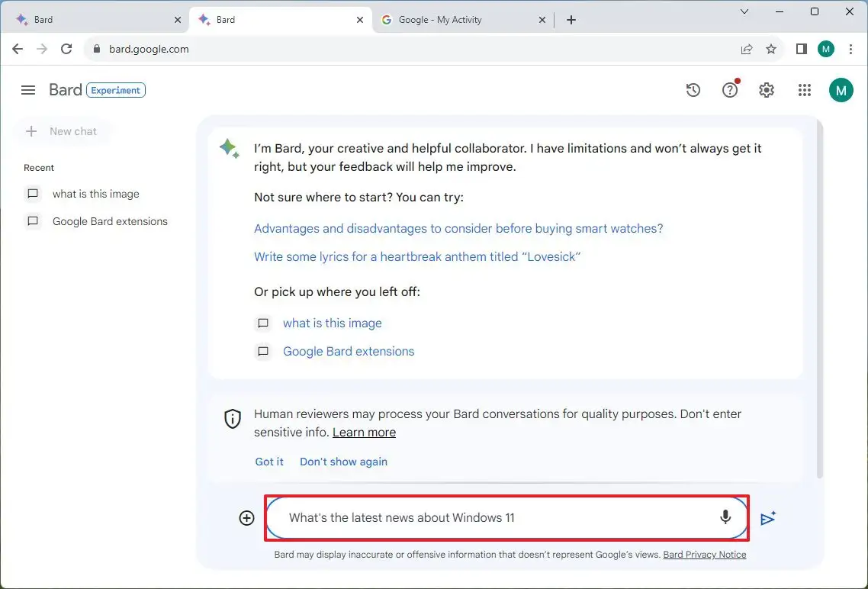Click the new tab plus button
The height and width of the screenshot is (589, 868).
click(571, 19)
